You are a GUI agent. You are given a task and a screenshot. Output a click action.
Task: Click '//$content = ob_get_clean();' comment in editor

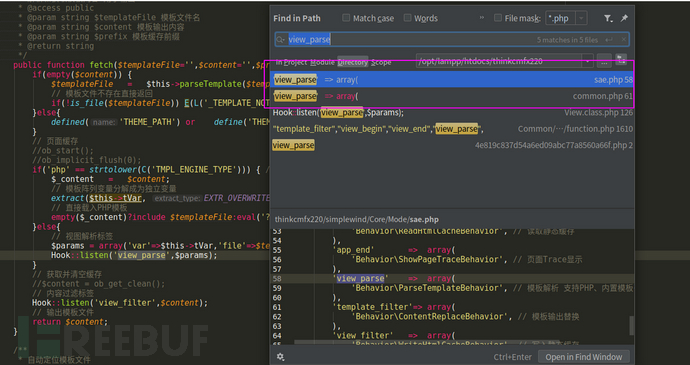[99, 284]
